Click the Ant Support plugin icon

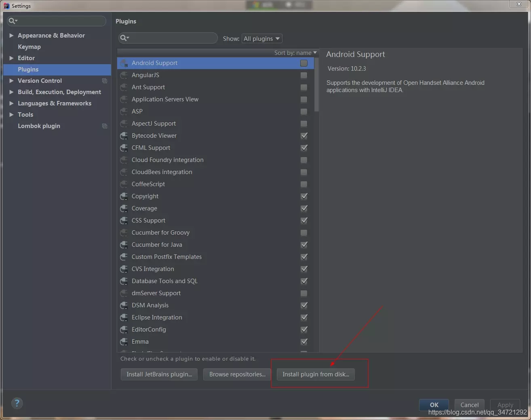click(124, 87)
